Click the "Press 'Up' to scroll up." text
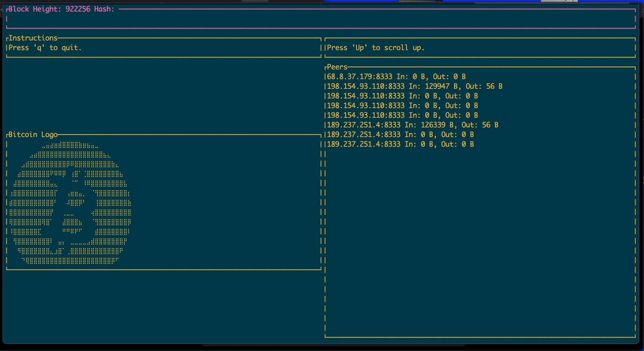 point(375,48)
